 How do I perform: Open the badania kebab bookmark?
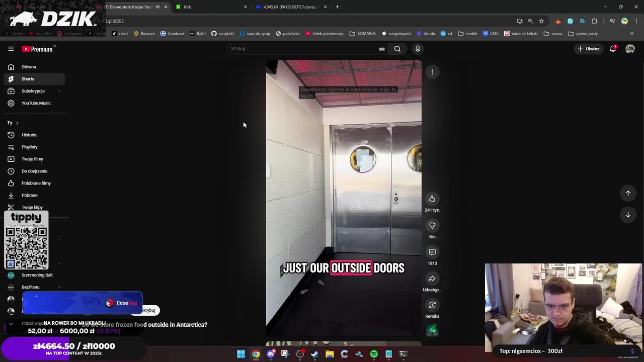[x=521, y=34]
